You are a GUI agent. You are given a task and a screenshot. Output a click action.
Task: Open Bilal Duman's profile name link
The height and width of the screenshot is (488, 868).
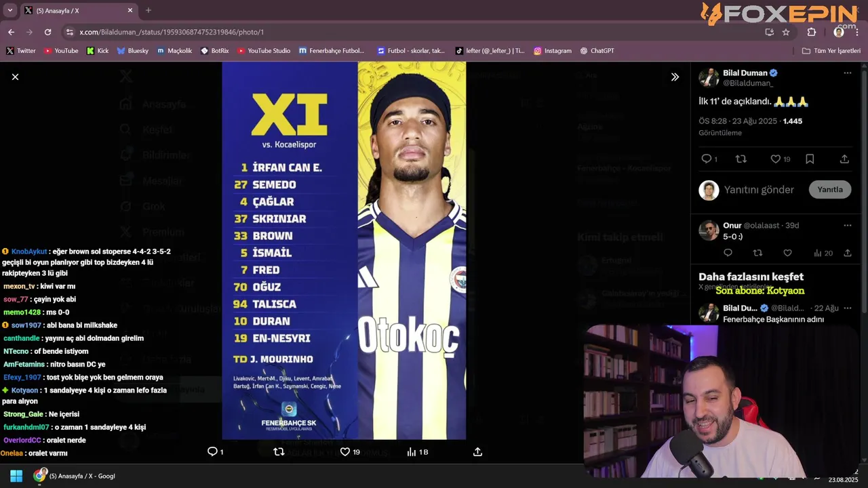click(x=745, y=73)
